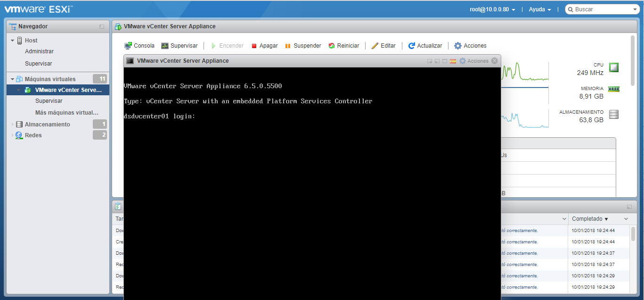Open the root@10.0.0.80 user dropdown
The height and width of the screenshot is (300, 644).
(x=492, y=9)
